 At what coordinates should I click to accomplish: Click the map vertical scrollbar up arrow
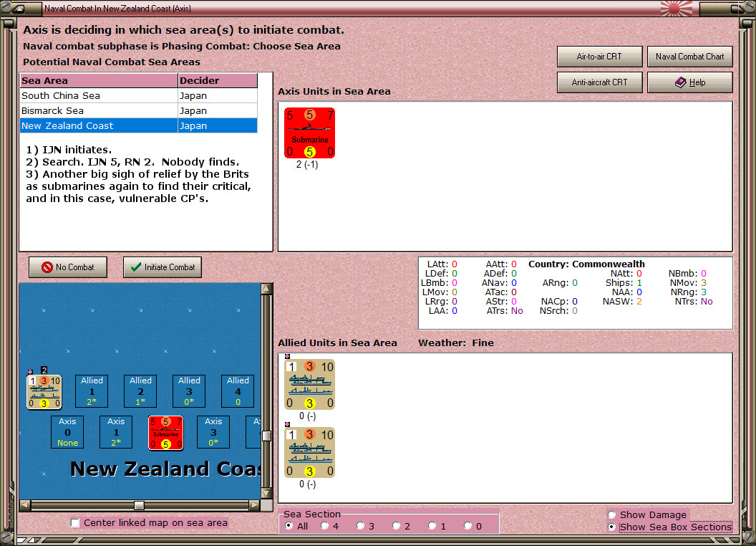pos(266,289)
